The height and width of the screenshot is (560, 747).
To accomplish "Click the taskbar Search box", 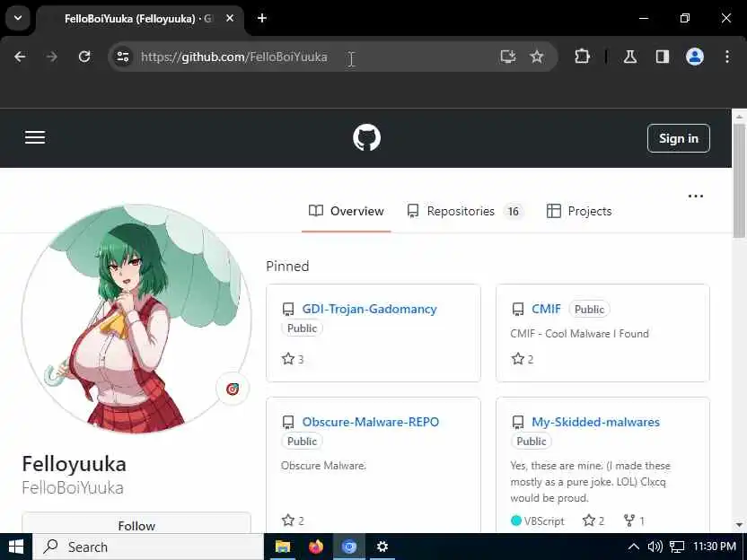I will pyautogui.click(x=148, y=547).
